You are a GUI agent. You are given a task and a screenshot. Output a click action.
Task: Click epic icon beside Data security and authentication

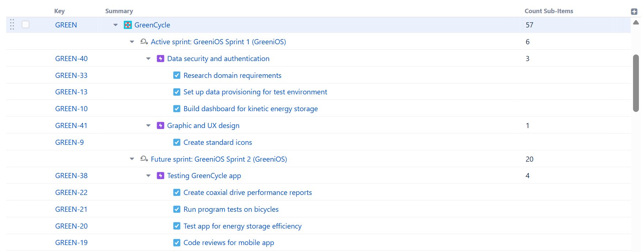(x=160, y=59)
